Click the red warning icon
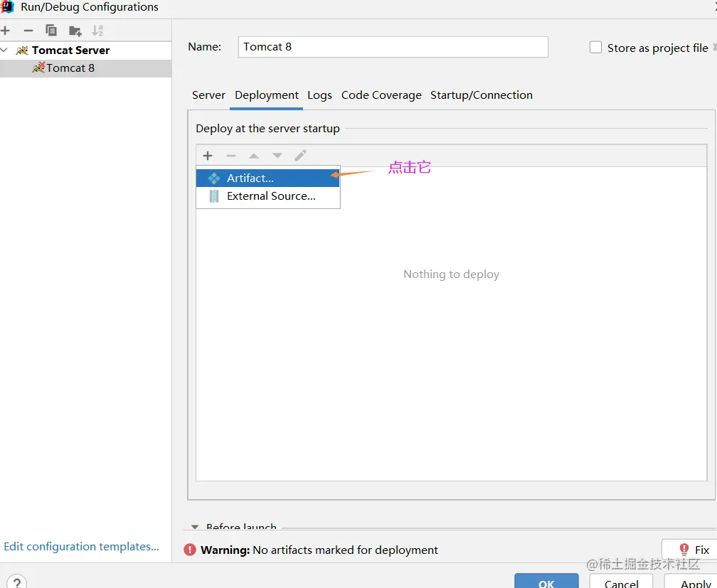Viewport: 717px width, 588px height. click(190, 550)
